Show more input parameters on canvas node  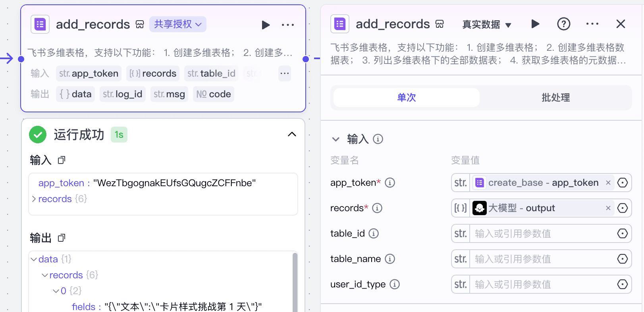(x=285, y=73)
